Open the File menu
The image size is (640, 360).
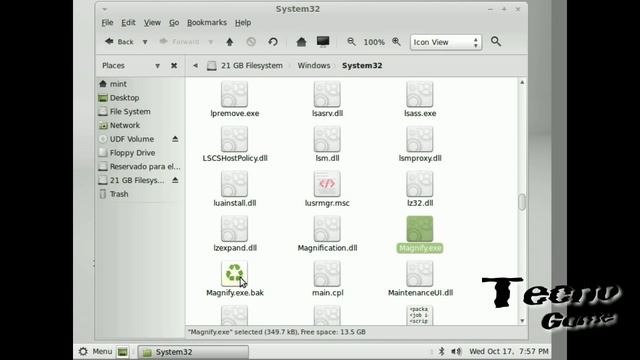[107, 22]
